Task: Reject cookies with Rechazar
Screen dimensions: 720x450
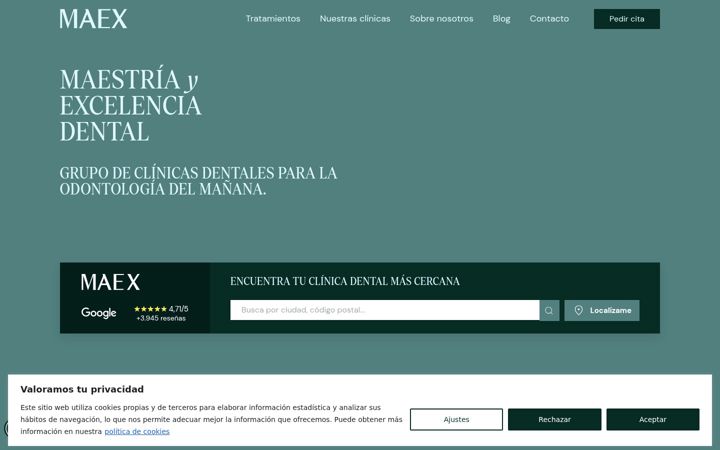Action: pyautogui.click(x=554, y=419)
